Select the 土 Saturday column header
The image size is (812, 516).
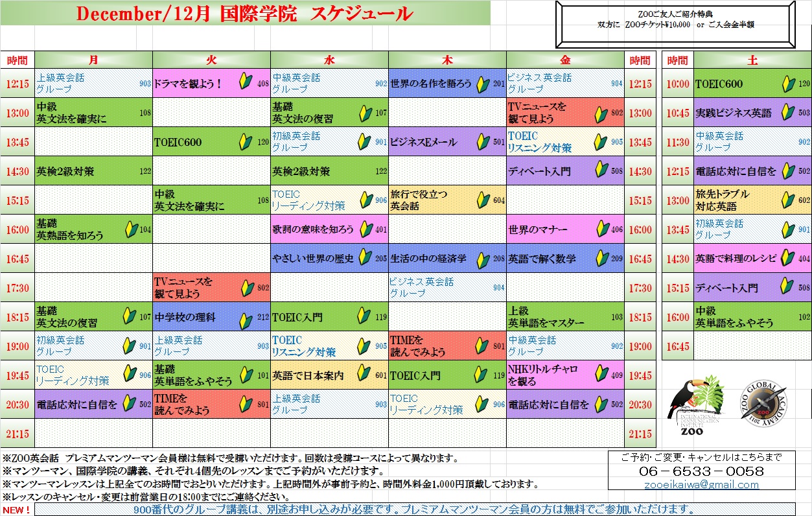pyautogui.click(x=752, y=60)
